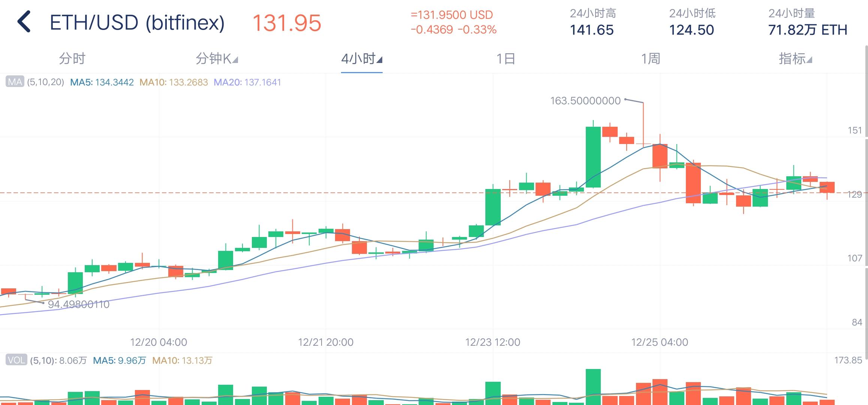Click the tallest green candlestick below the 163.5 peak
The image size is (868, 405).
pos(593,157)
